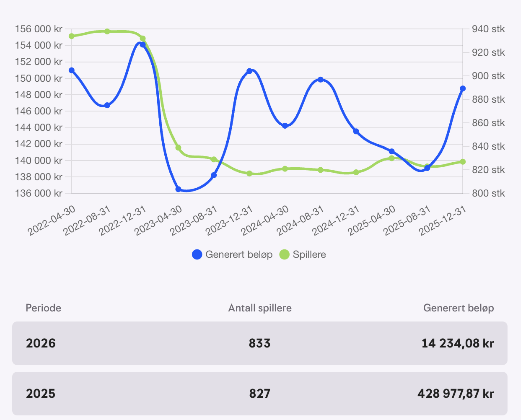Click the lowest blue point at 2023-04-30
Image resolution: width=531 pixels, height=420 pixels.
pyautogui.click(x=179, y=189)
